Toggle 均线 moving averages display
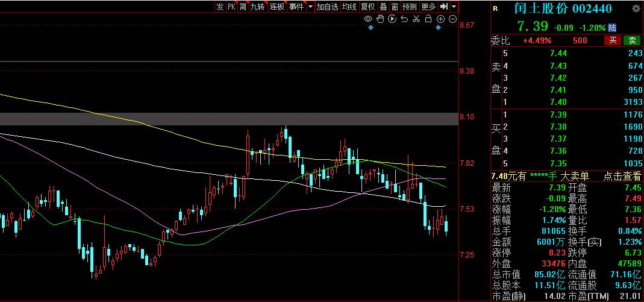644x302 pixels. click(x=349, y=6)
